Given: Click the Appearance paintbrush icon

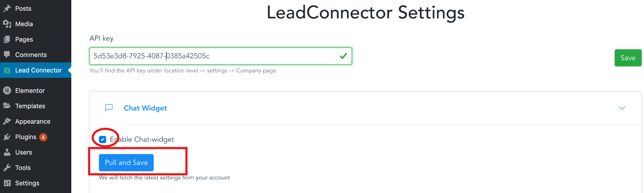Looking at the screenshot, I should point(7,122).
